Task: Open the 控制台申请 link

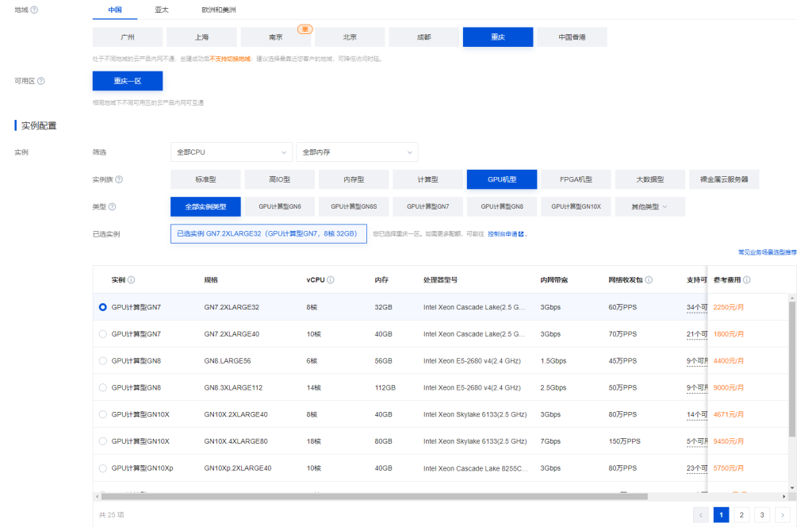Action: (x=505, y=234)
